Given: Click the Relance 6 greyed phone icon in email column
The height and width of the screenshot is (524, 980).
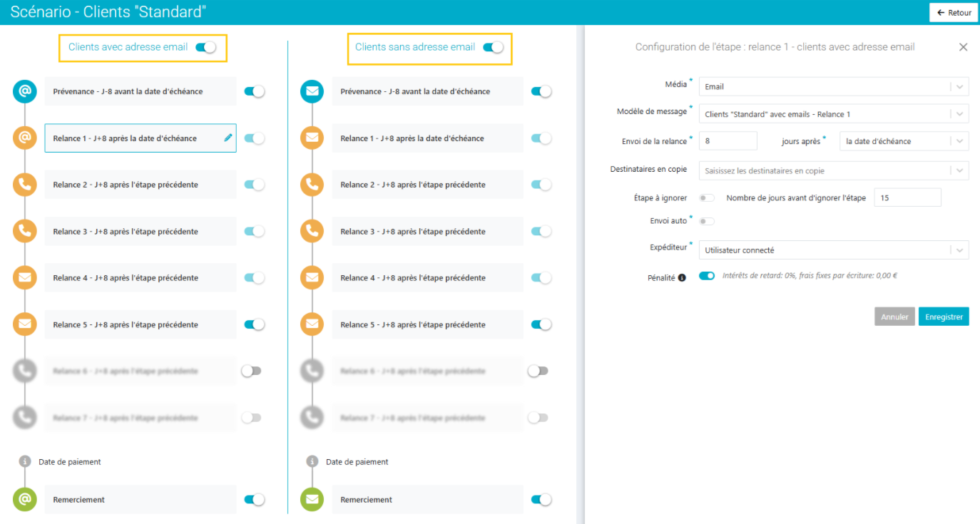Looking at the screenshot, I should (25, 371).
